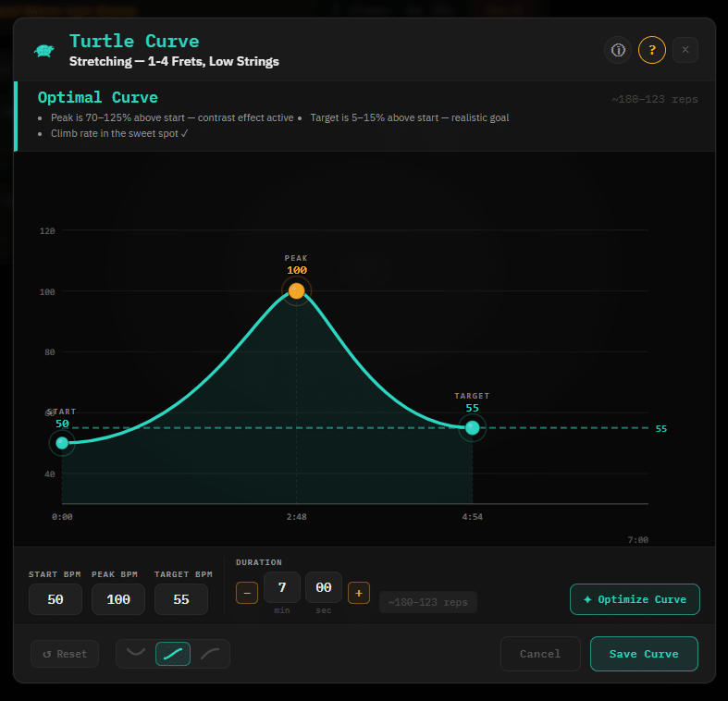Click the 2:48 time axis label
This screenshot has width=728, height=701.
pos(296,517)
